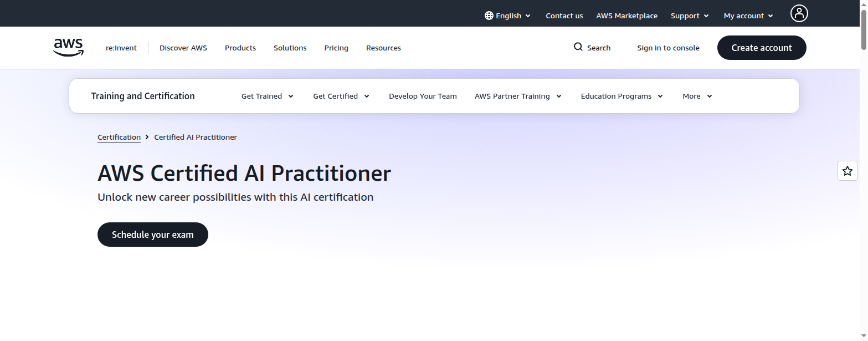Viewport: 868px width, 341px height.
Task: Open the Resources menu
Action: point(383,48)
